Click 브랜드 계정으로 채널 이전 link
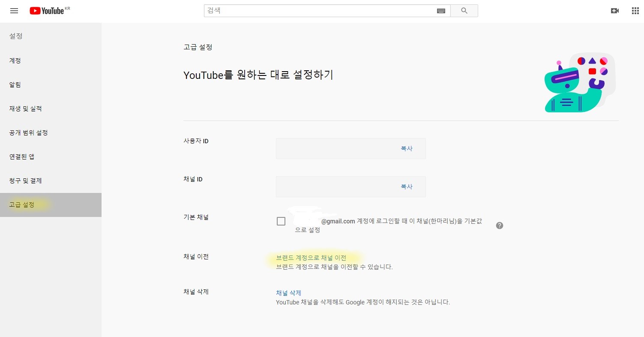This screenshot has width=644, height=337. 311,258
